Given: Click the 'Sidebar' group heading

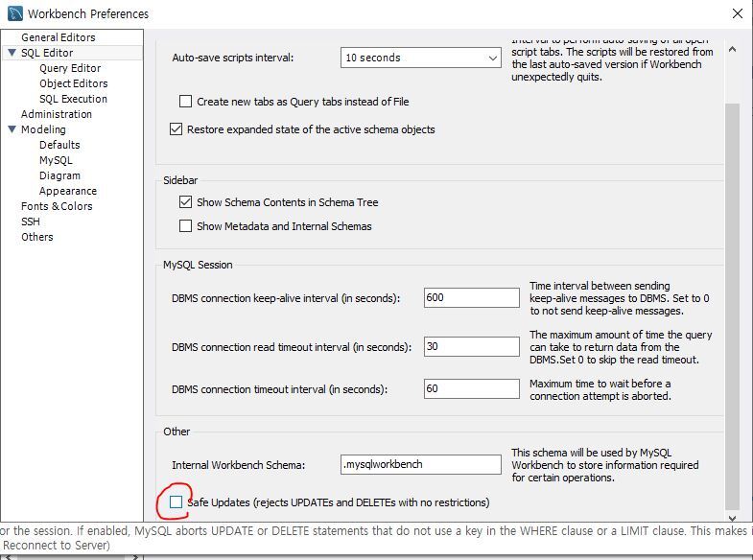Looking at the screenshot, I should tap(180, 180).
